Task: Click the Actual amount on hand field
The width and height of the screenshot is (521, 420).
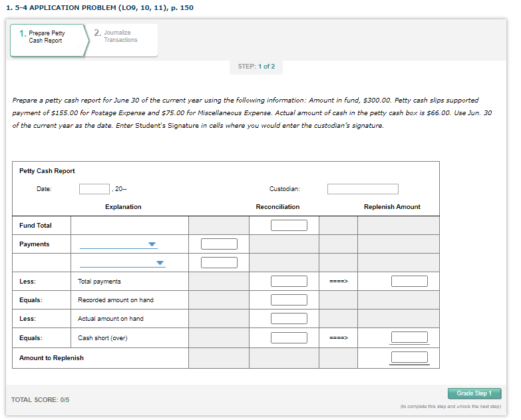Action: click(x=289, y=318)
